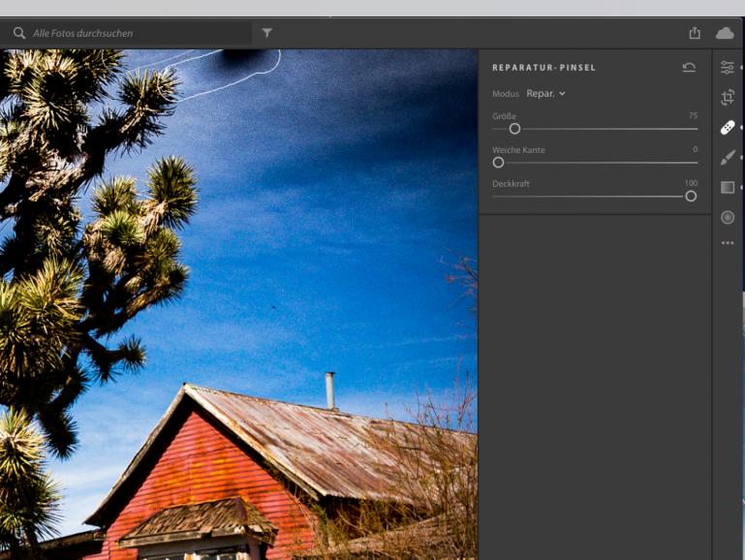Click the Weiche Kante value 0
745x560 pixels.
click(x=696, y=149)
